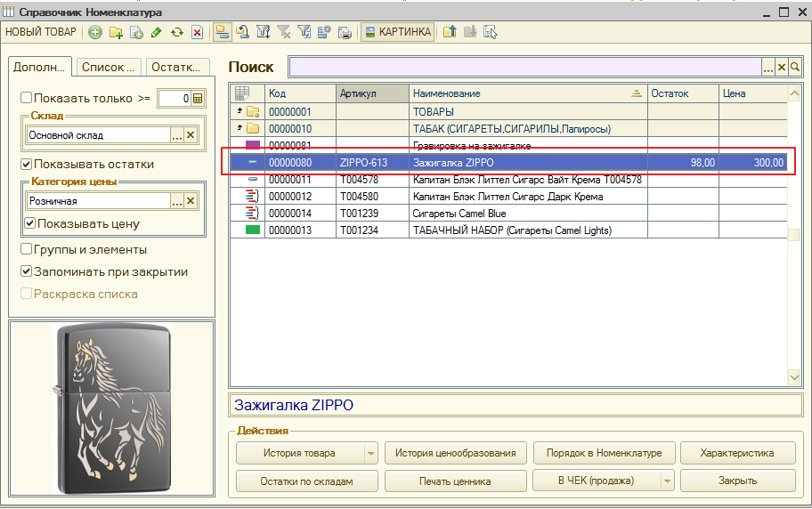This screenshot has width=812, height=509.
Task: Toggle hierarchical view icon in toolbar
Action: point(223,33)
